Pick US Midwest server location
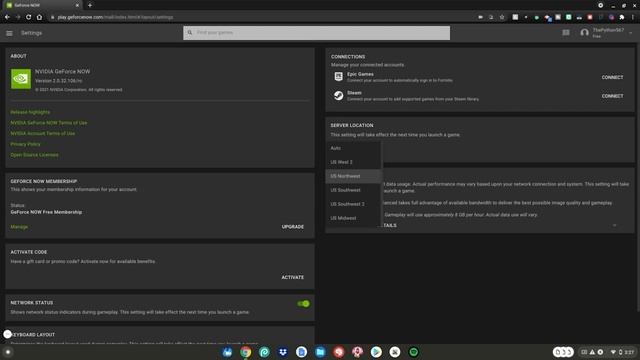 pyautogui.click(x=354, y=218)
